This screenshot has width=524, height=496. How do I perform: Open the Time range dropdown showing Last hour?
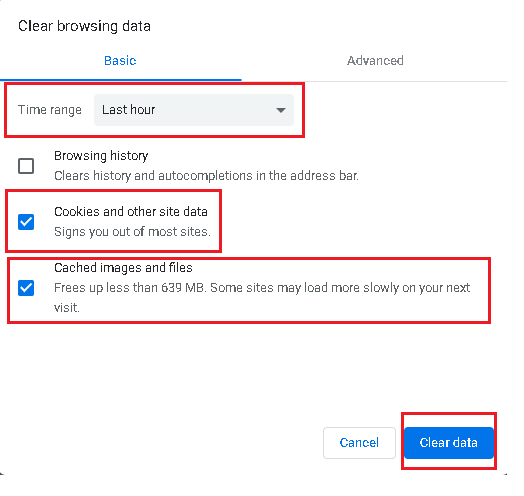click(194, 110)
